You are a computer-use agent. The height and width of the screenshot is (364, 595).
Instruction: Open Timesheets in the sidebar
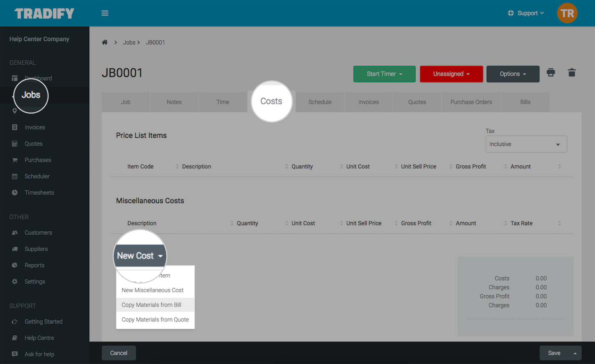click(39, 192)
